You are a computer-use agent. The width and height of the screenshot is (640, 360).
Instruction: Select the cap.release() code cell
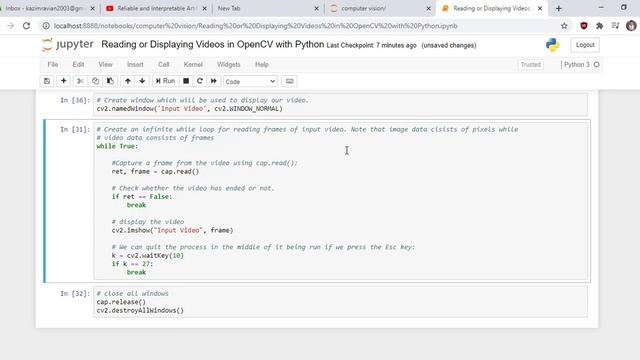(340, 302)
